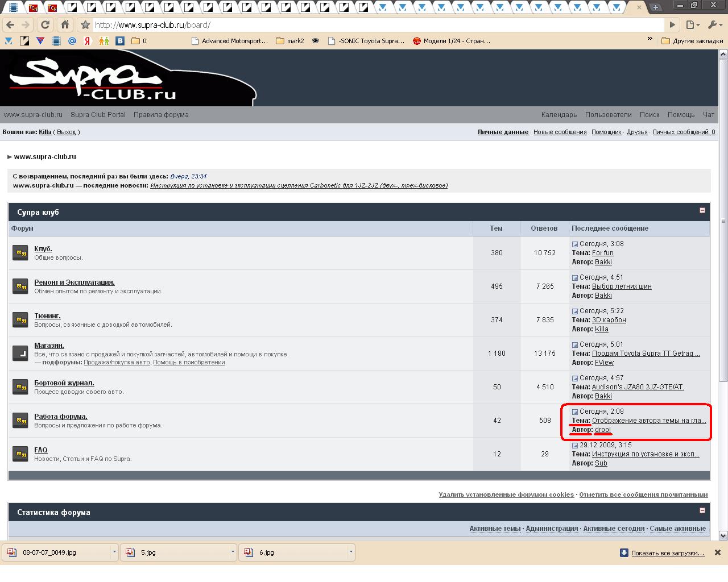Open the wrench settings menu
728x582 pixels.
[x=713, y=25]
